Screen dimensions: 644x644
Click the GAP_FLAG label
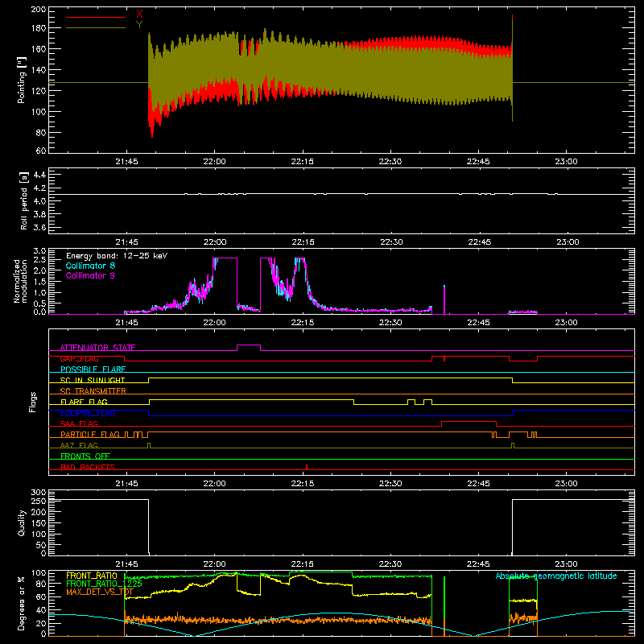[79, 358]
